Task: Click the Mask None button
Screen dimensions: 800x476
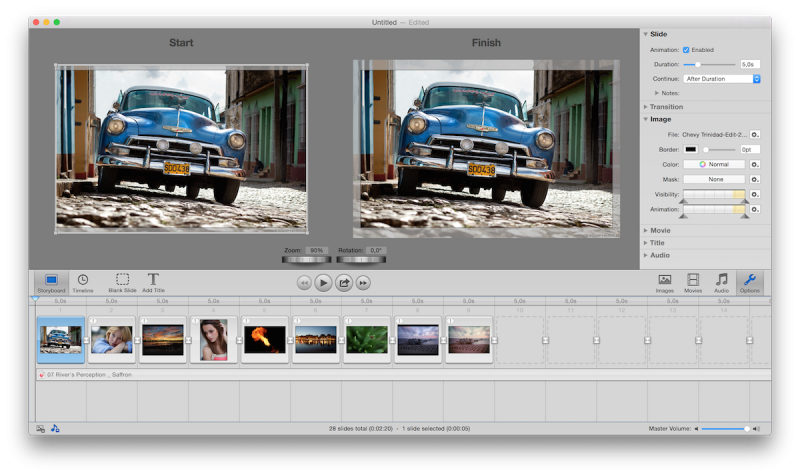Action: pyautogui.click(x=714, y=179)
